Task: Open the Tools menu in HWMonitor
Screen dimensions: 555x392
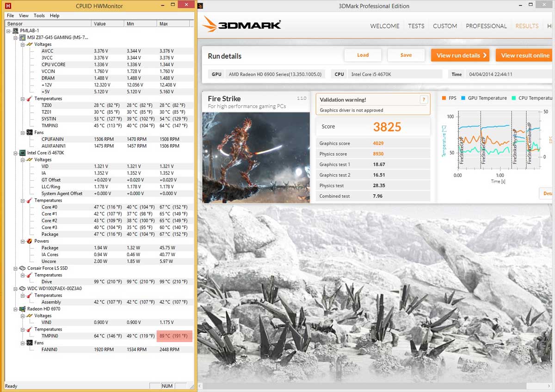Action: pos(39,15)
